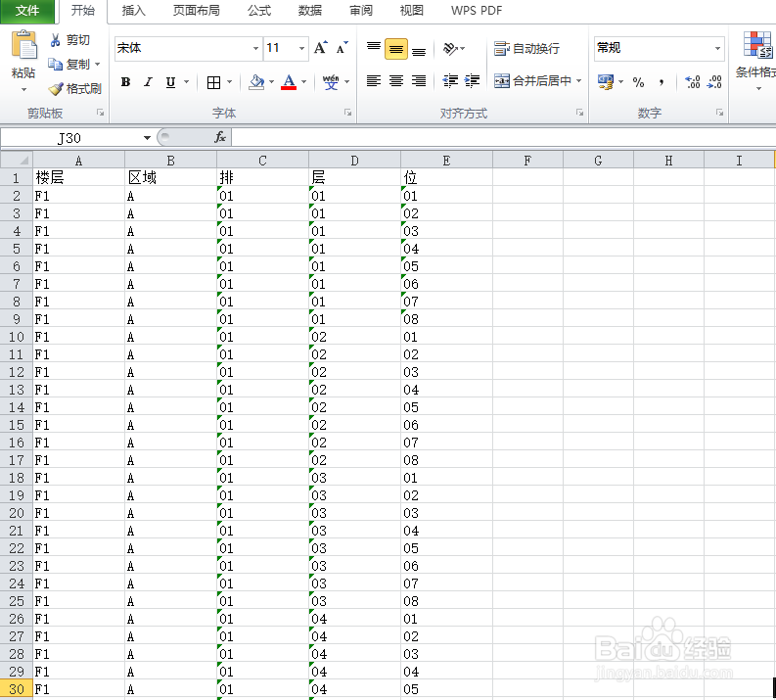776x700 pixels.
Task: Decrease indent icon
Action: [x=450, y=80]
